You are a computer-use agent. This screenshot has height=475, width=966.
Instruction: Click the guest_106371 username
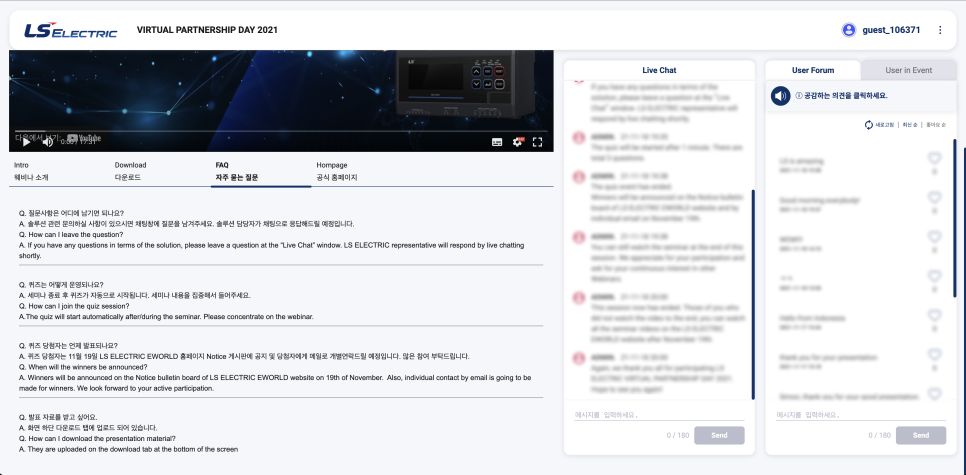pyautogui.click(x=891, y=30)
